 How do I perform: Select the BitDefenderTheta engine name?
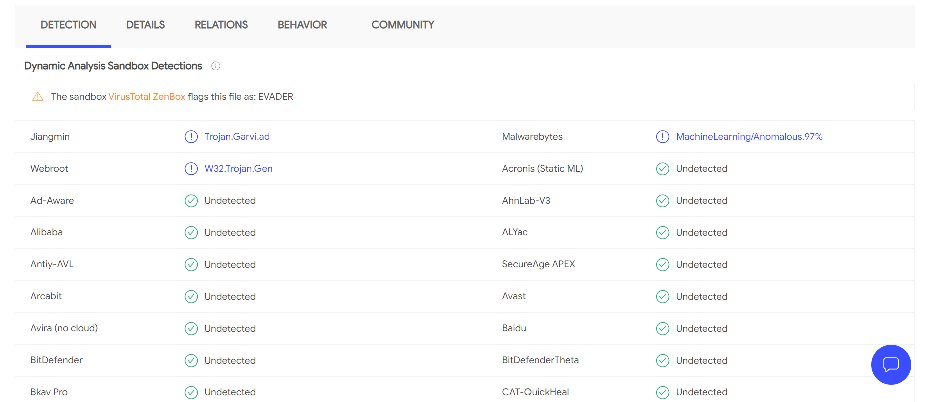pyautogui.click(x=540, y=360)
